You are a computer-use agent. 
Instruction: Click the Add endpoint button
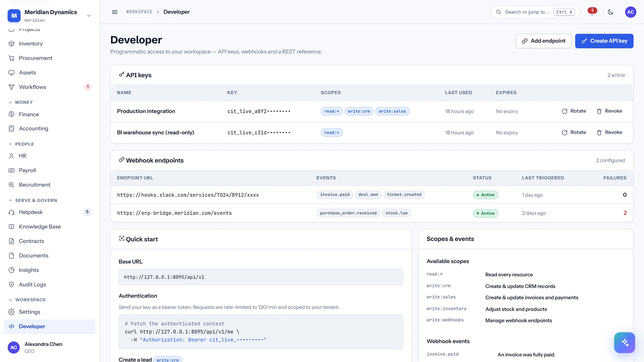tap(543, 41)
